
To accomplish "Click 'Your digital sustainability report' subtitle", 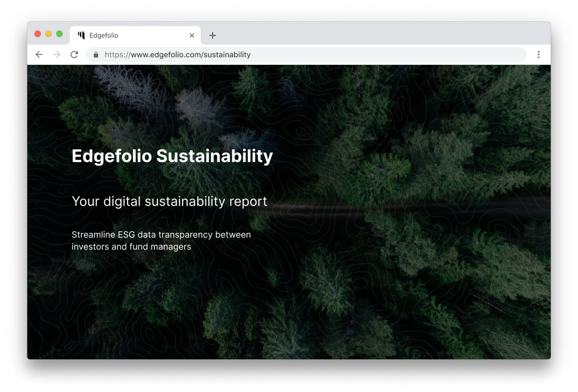I will coord(169,202).
